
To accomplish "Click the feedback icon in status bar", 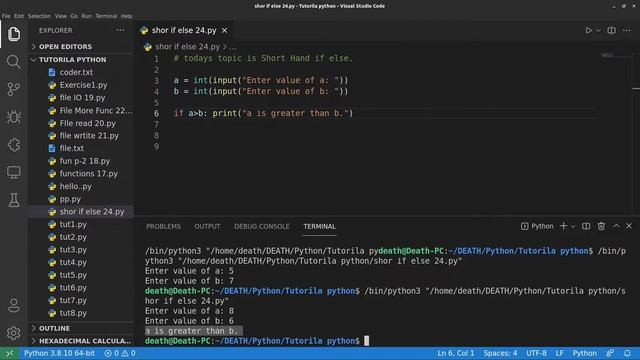I will click(x=610, y=353).
